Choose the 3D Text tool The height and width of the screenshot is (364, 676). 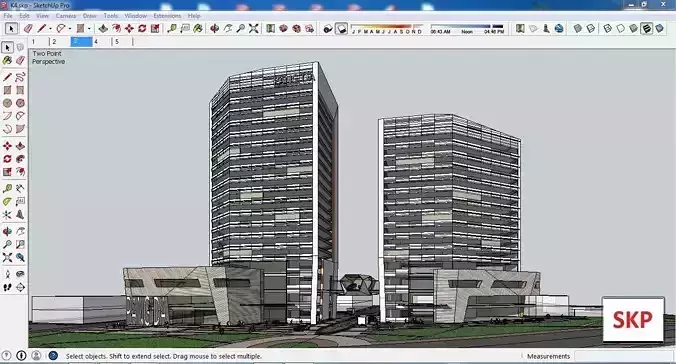coord(20,214)
